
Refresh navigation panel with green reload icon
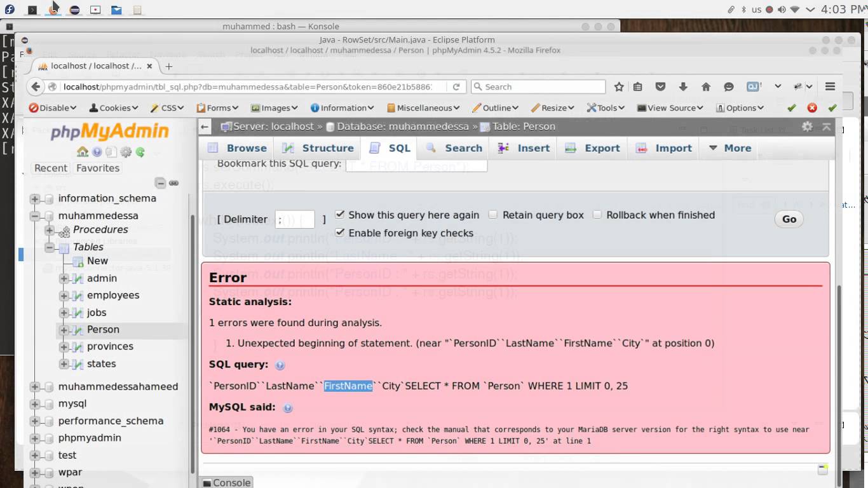[140, 151]
